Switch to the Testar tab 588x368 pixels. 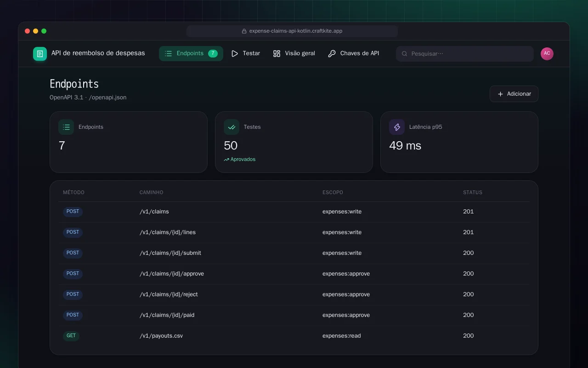[246, 53]
